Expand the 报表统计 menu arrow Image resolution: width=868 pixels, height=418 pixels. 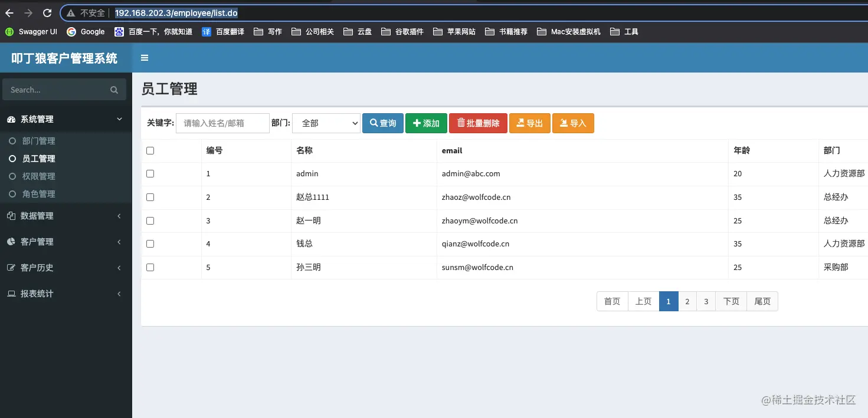tap(119, 294)
